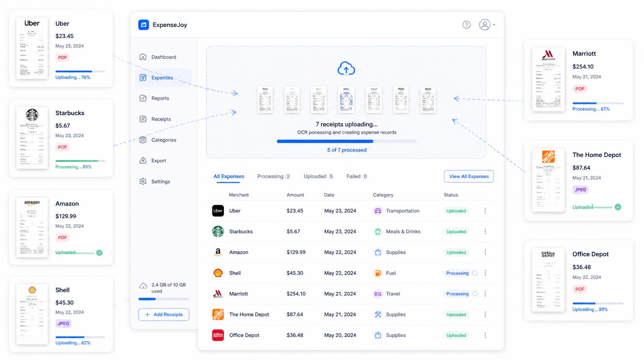Click The Home Depot logo in the table
Image resolution: width=644 pixels, height=362 pixels.
pos(218,314)
